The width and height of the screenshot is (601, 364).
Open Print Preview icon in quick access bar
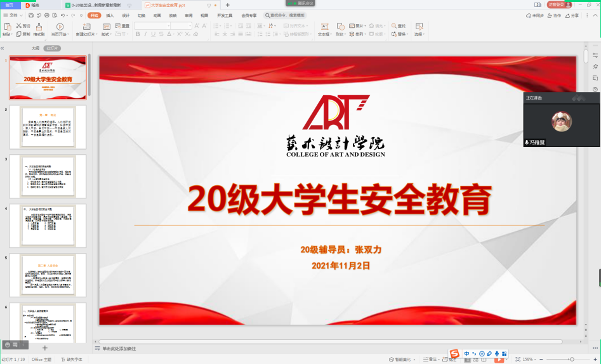click(x=55, y=15)
